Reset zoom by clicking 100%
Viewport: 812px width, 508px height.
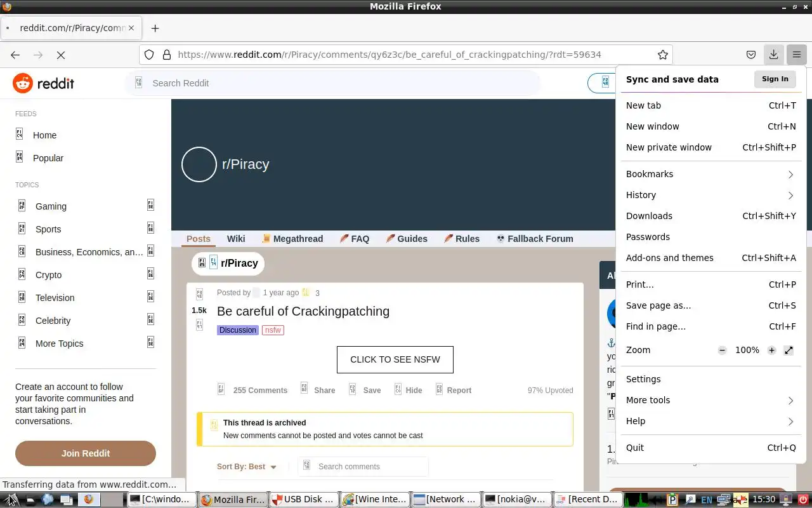747,351
